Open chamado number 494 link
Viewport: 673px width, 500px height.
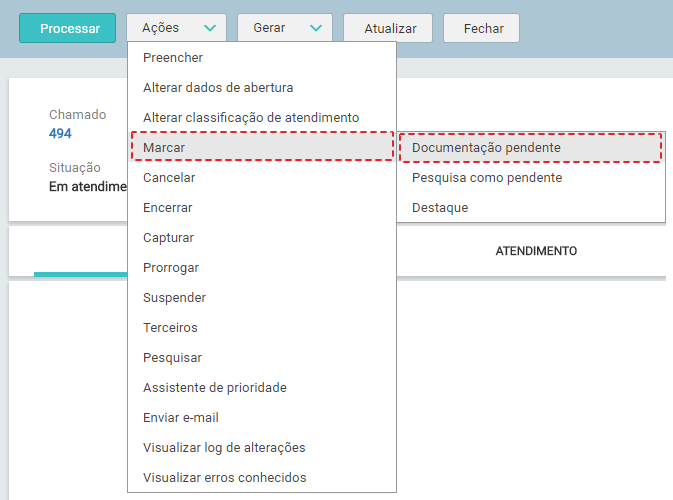tap(60, 133)
